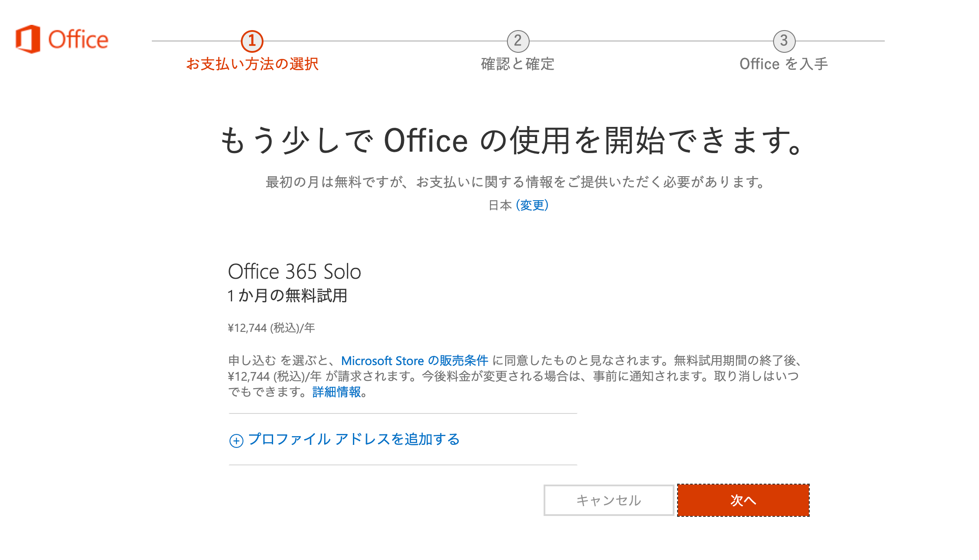Click the キャンセル button
The image size is (979, 560).
[609, 500]
